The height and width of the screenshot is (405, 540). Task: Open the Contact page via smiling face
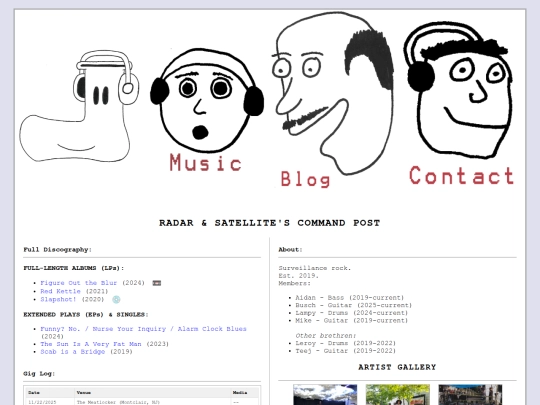(458, 90)
